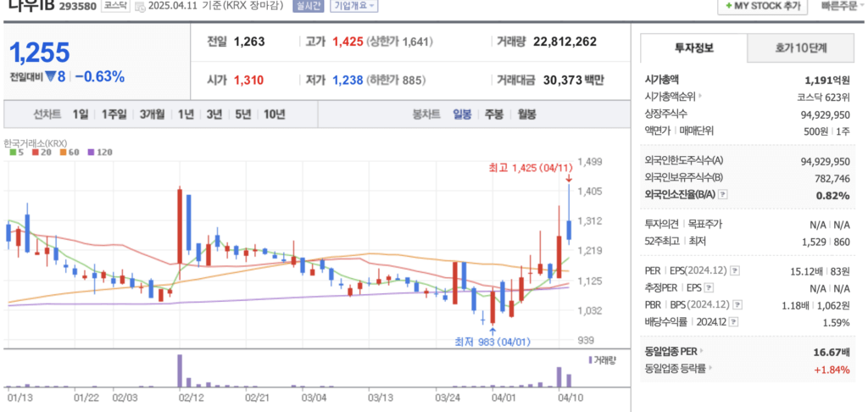Select the 월봉 monthly candle chart

[x=526, y=114]
